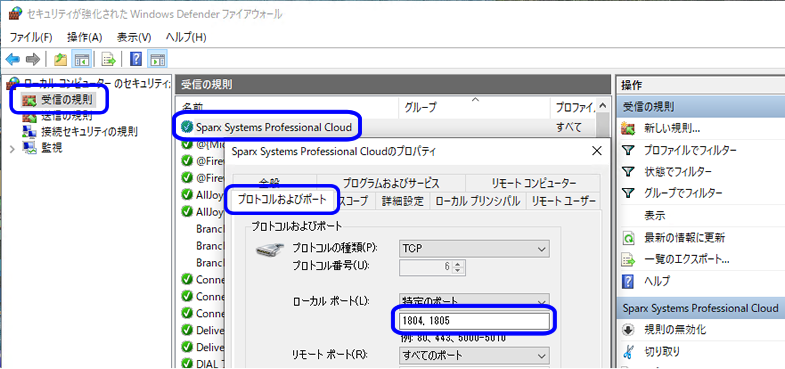Click the 最新の情報に更新 refresh icon

click(x=628, y=237)
